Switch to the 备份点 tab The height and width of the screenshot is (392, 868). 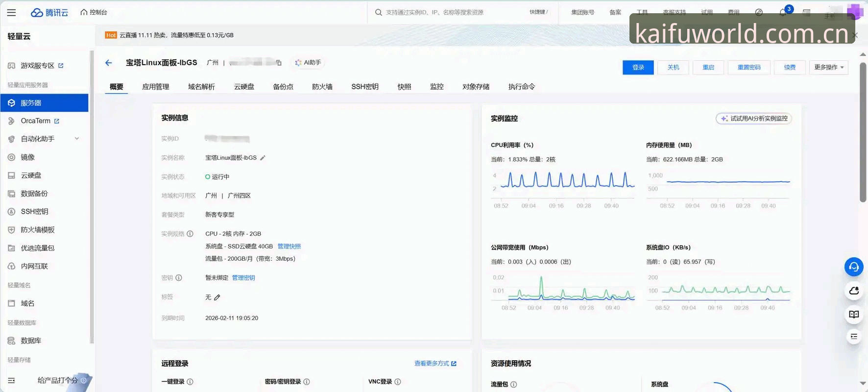(x=283, y=87)
